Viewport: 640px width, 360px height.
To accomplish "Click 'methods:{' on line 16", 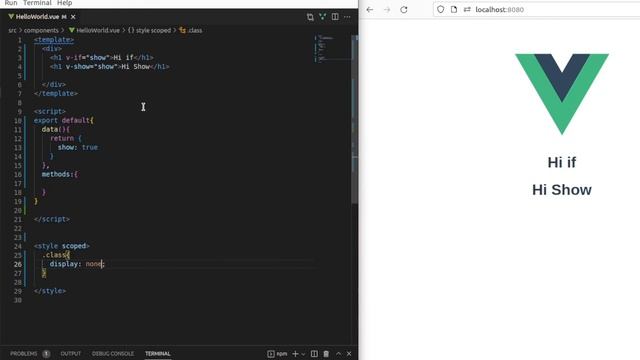I will tap(60, 174).
